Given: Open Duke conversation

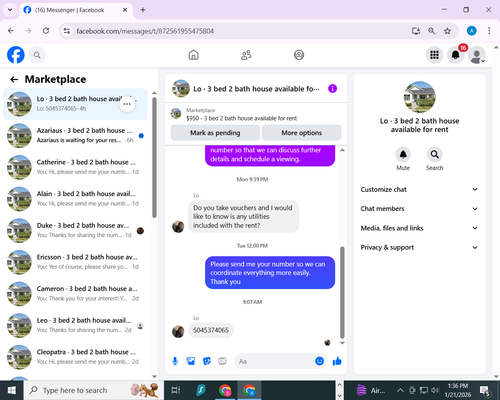Looking at the screenshot, I should click(x=75, y=231).
